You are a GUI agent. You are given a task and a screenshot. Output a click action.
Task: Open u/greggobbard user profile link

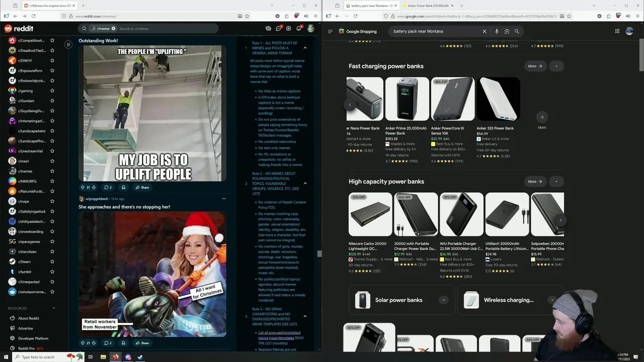coord(97,199)
